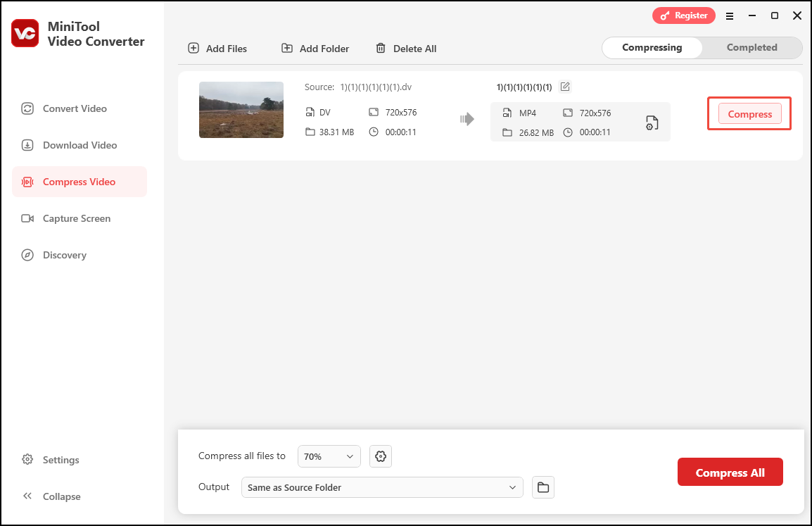Click the Add Files button
812x526 pixels.
point(217,49)
